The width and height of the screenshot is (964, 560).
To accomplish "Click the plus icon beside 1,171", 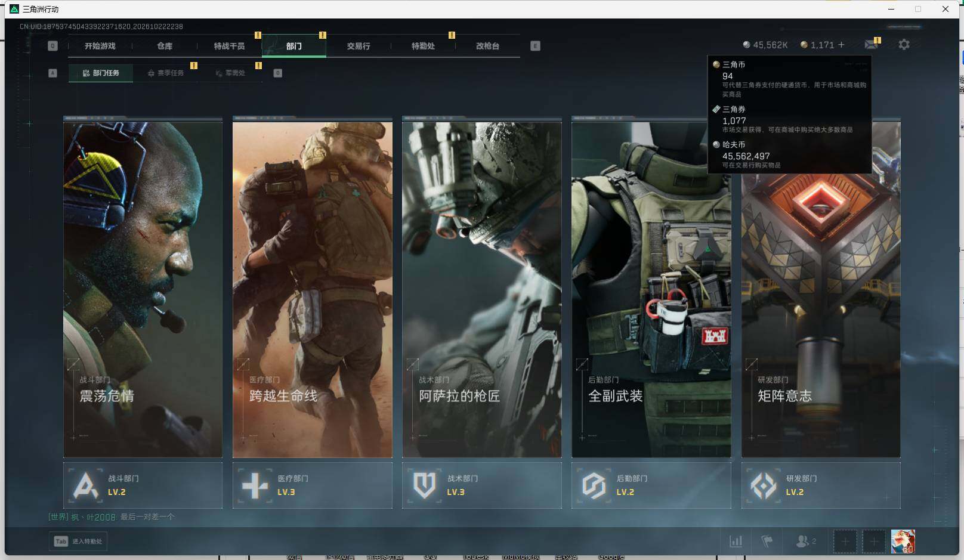I will point(841,45).
